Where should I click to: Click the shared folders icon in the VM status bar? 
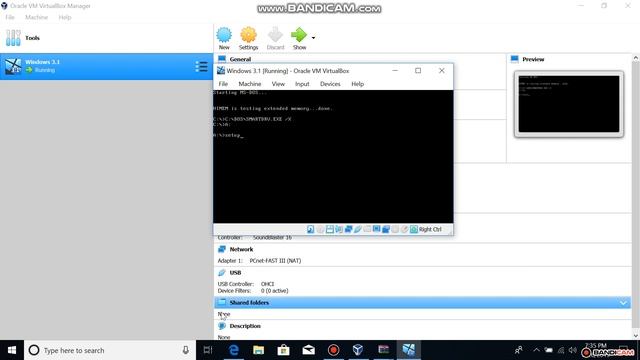(x=367, y=229)
